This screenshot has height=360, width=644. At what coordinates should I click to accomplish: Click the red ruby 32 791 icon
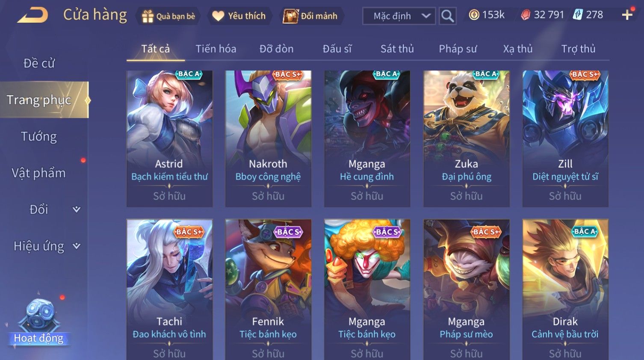tap(526, 15)
